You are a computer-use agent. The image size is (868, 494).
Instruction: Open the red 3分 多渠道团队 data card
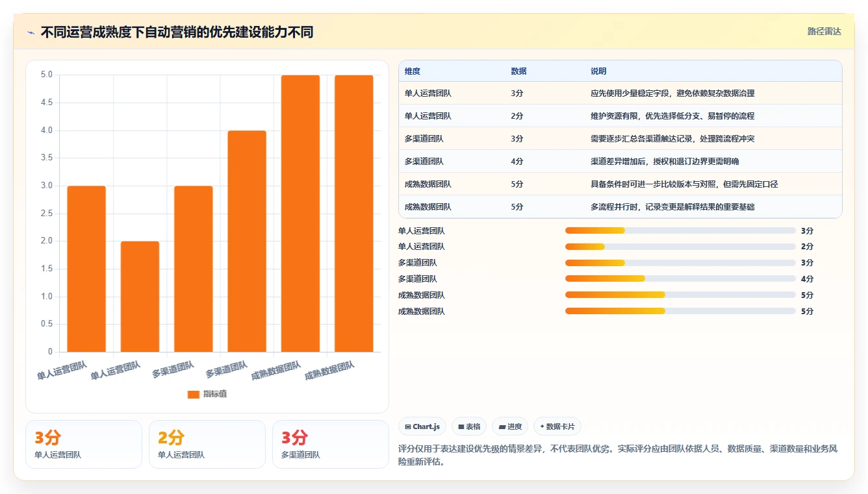click(x=331, y=444)
